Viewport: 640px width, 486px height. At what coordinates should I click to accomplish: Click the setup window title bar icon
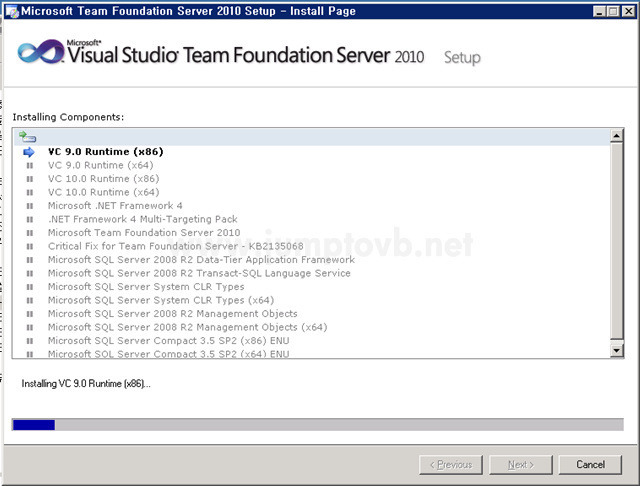point(11,11)
